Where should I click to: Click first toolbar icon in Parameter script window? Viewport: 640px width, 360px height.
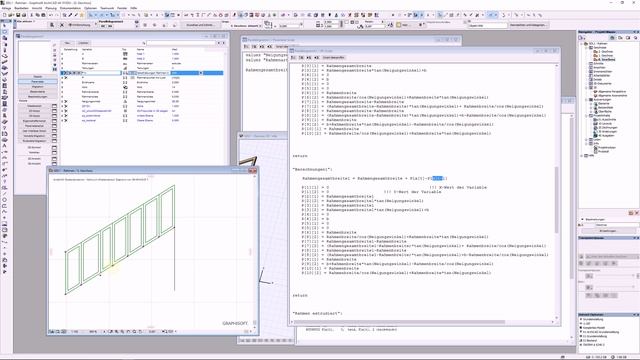pos(247,47)
